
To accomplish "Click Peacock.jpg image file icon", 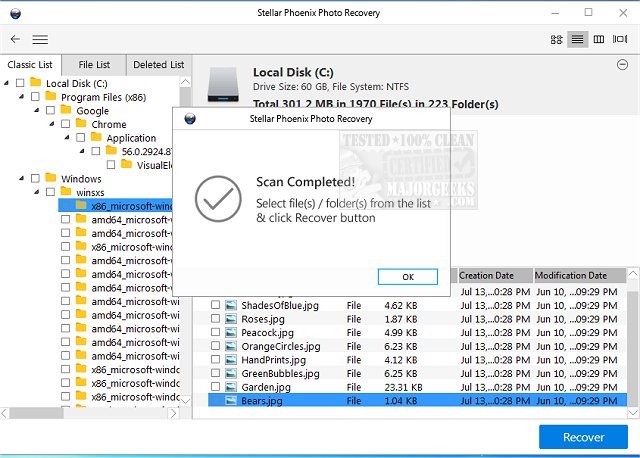I will pos(231,332).
